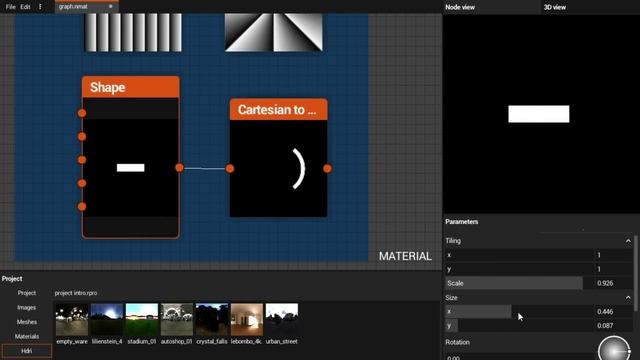Collapse the Tiling section
This screenshot has height=360, width=640.
coord(628,241)
